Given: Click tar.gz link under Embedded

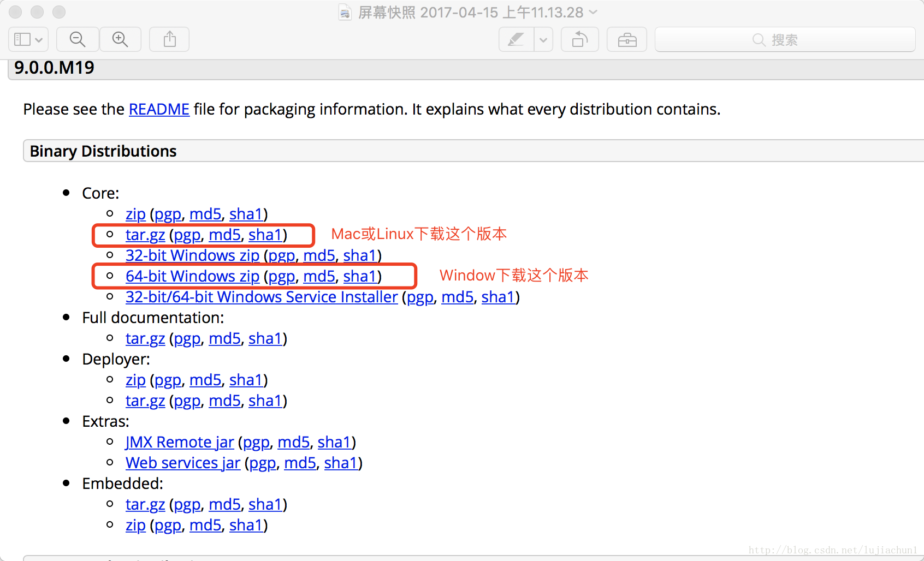Looking at the screenshot, I should pos(145,504).
